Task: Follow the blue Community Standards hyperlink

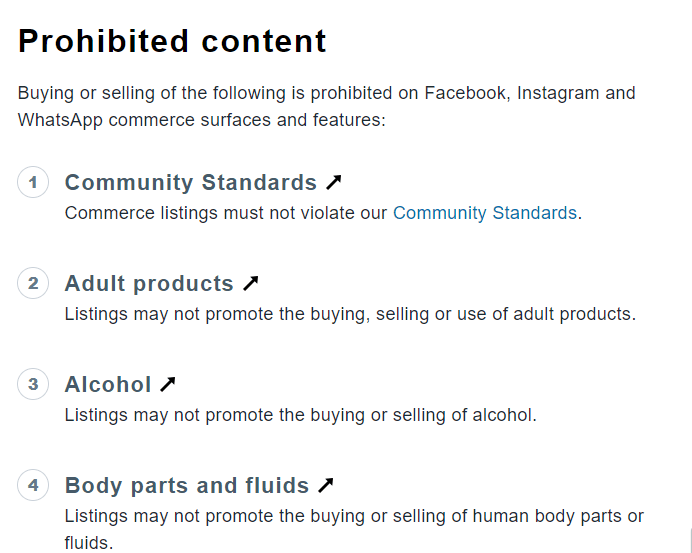Action: coord(485,213)
